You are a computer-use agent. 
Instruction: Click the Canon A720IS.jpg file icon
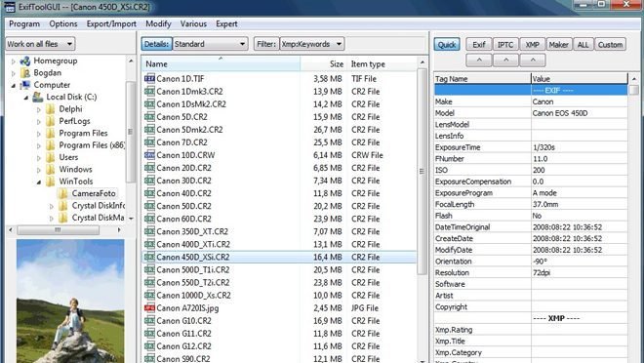(x=149, y=307)
